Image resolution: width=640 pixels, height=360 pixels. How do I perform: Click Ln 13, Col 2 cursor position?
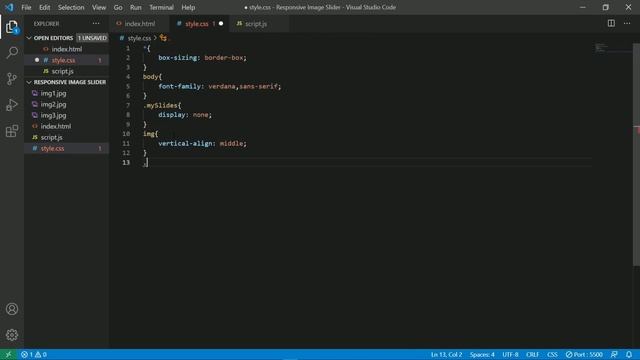pos(446,355)
